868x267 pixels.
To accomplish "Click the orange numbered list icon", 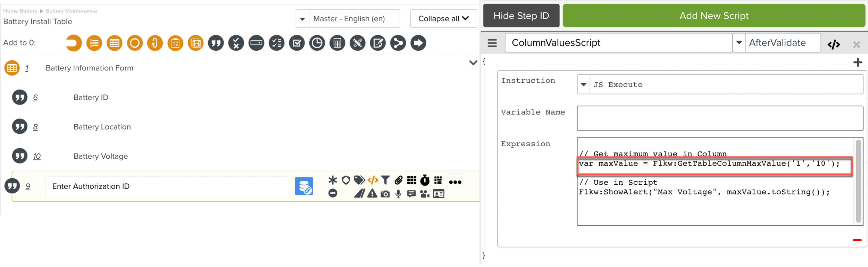I will [94, 43].
